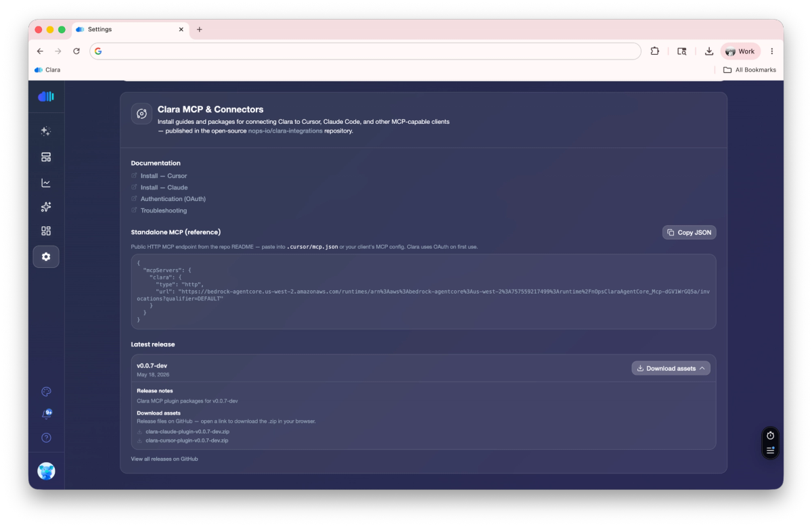The width and height of the screenshot is (812, 527).
Task: Click the list icon in floating widget
Action: coord(770,450)
